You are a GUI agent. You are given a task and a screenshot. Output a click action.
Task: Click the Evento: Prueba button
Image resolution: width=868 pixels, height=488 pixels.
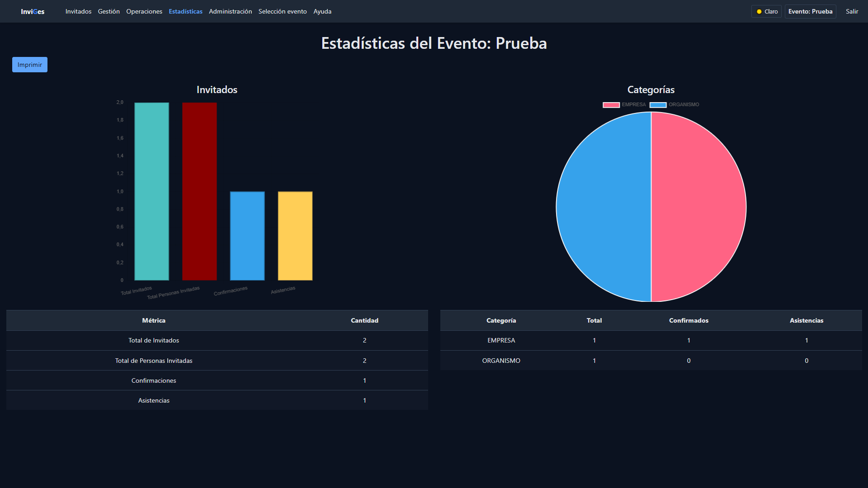point(810,11)
